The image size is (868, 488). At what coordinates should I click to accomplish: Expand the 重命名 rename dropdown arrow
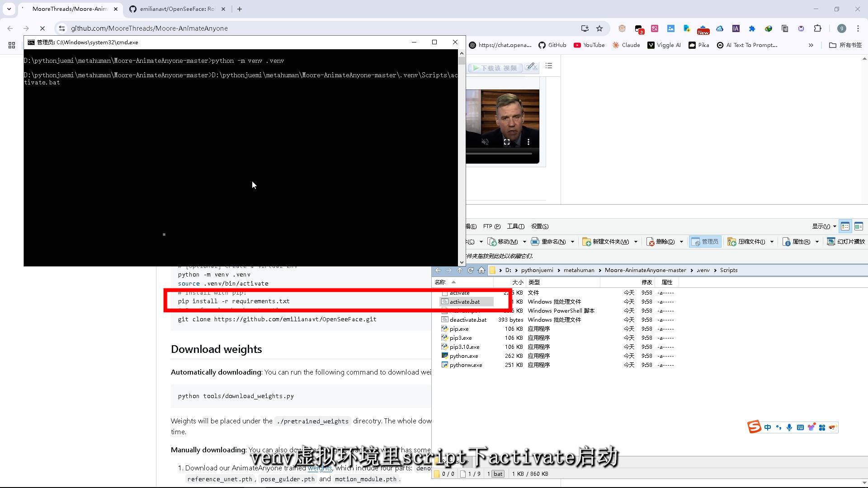click(x=572, y=242)
